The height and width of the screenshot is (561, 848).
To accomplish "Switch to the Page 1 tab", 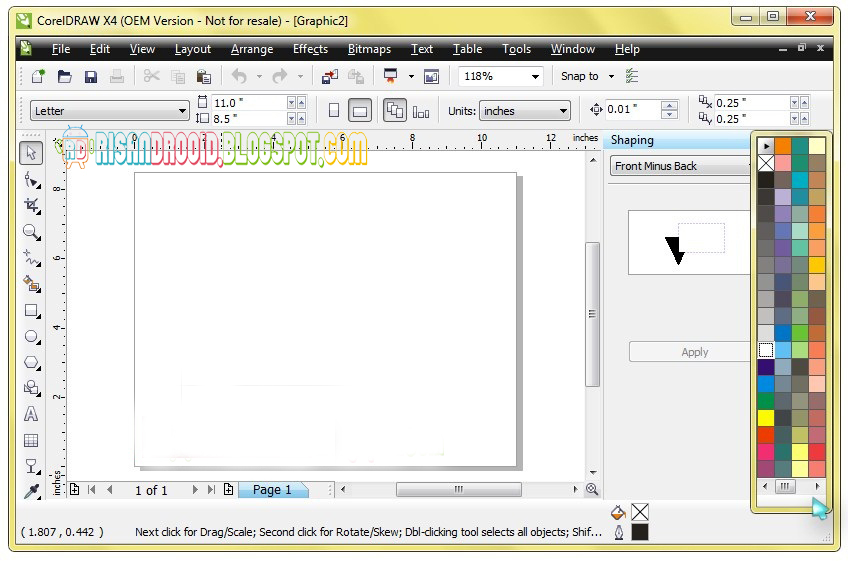I will [x=272, y=490].
